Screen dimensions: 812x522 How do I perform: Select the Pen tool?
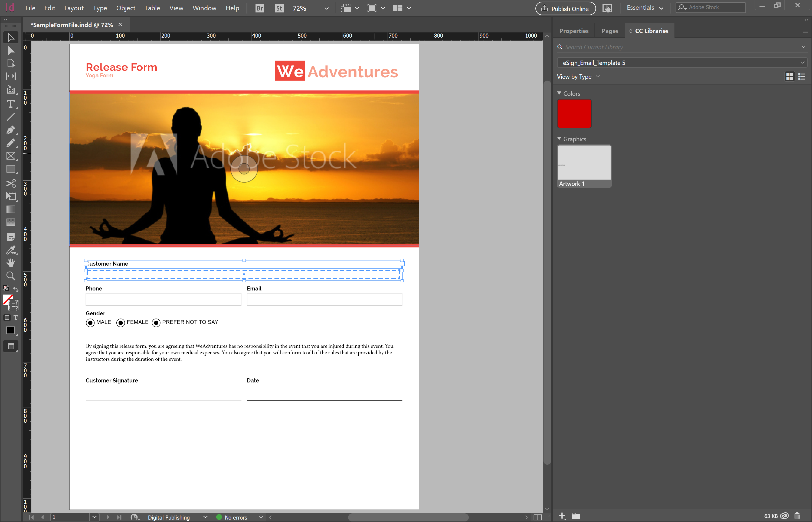(x=11, y=130)
